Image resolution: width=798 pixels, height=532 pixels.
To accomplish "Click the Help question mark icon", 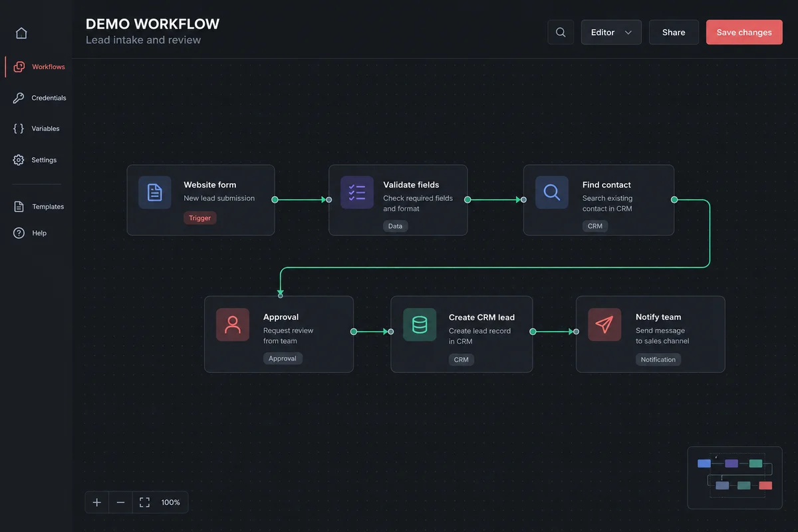I will (19, 233).
